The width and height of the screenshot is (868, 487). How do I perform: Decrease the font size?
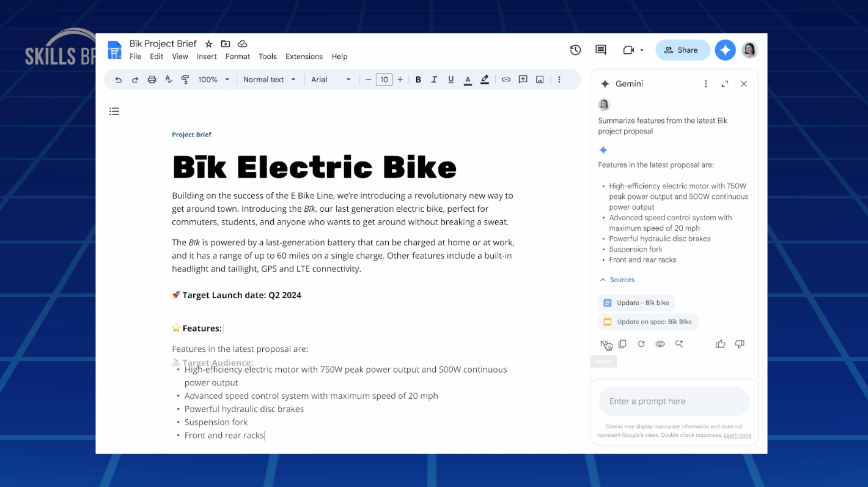[x=369, y=80]
